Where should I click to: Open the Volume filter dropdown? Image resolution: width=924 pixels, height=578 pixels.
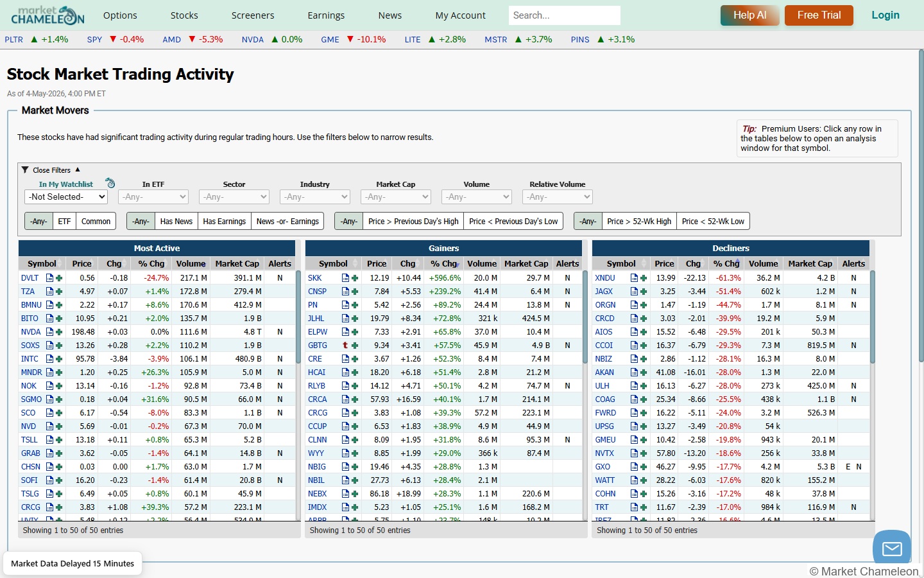477,197
